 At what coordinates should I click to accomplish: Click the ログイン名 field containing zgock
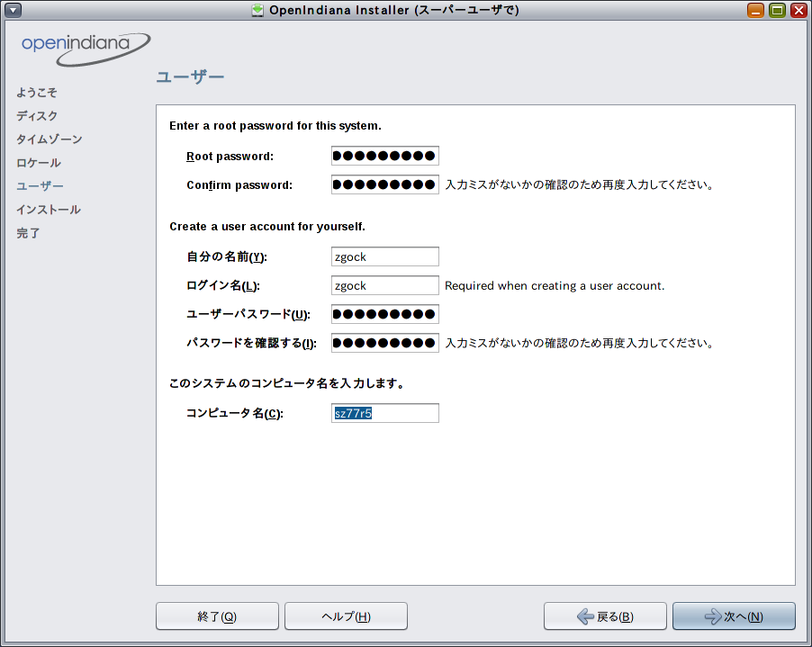click(x=384, y=285)
